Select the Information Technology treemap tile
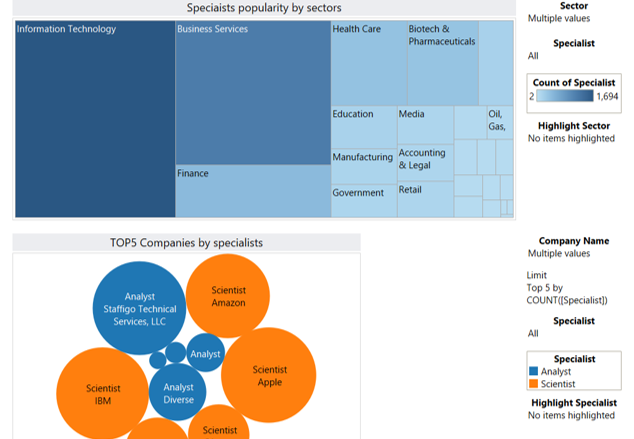Screen dimensions: 634x439 click(95, 119)
